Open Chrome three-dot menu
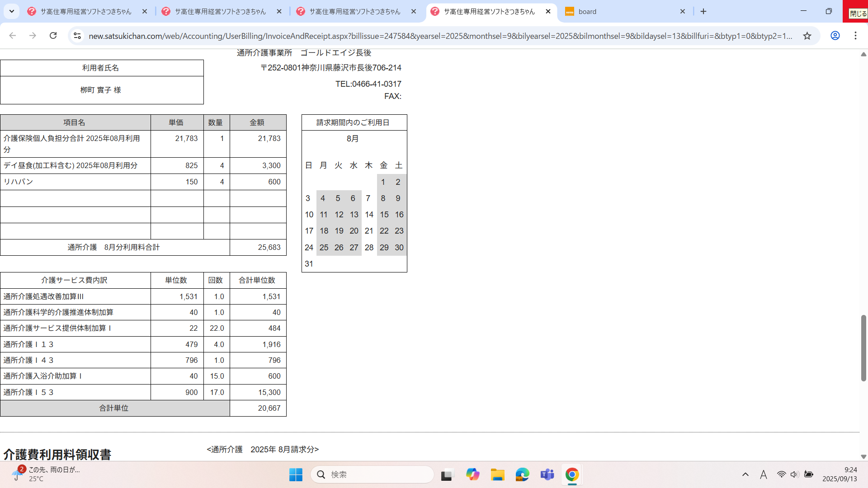 click(855, 36)
